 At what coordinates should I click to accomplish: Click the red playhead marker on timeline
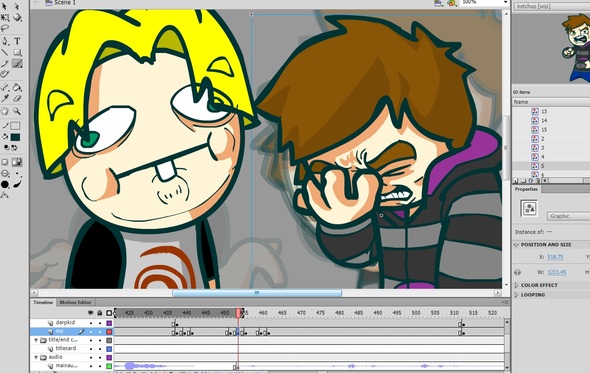click(238, 313)
